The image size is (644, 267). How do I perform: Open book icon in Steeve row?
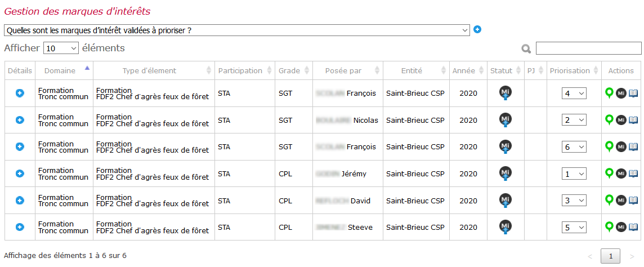(633, 227)
